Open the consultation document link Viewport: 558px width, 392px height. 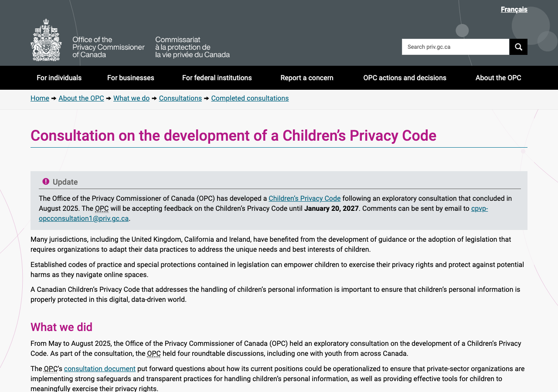click(x=100, y=369)
